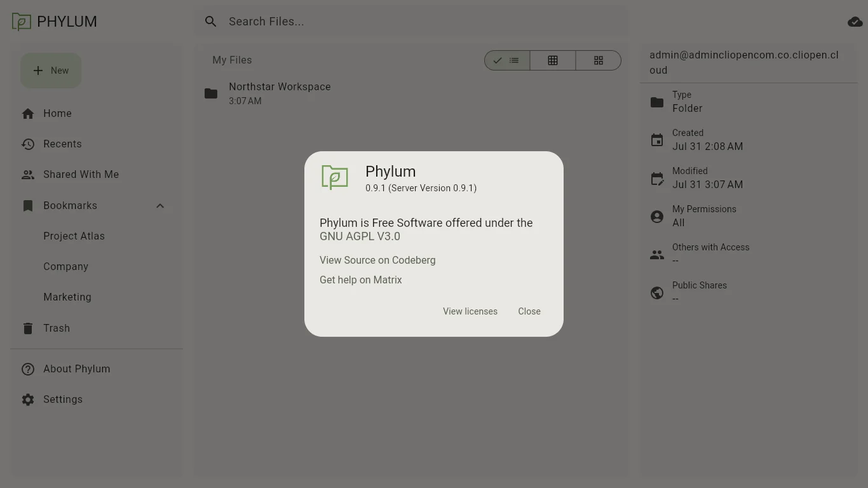This screenshot has height=488, width=868.
Task: Switch to table view
Action: tap(553, 60)
